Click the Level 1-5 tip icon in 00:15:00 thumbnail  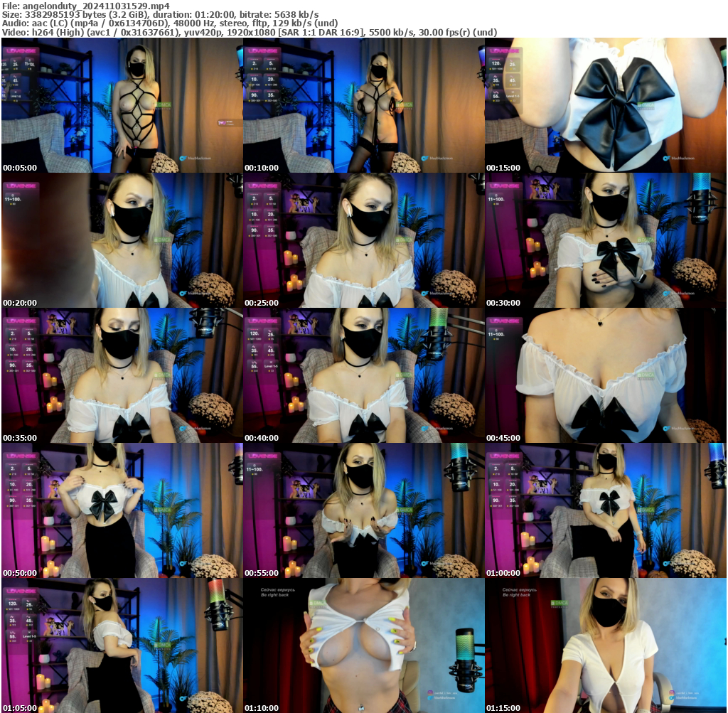pos(512,95)
